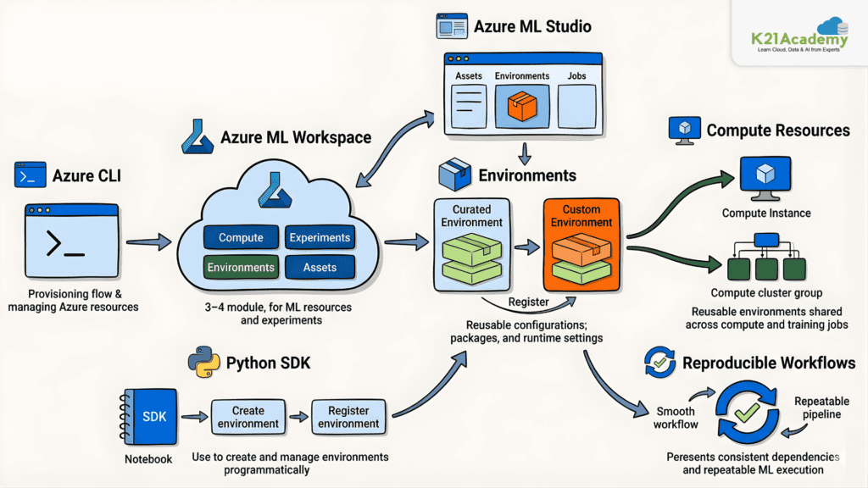Viewport: 868px width, 488px height.
Task: Click 'Reusable environments shared across compute' caption
Action: (x=766, y=319)
